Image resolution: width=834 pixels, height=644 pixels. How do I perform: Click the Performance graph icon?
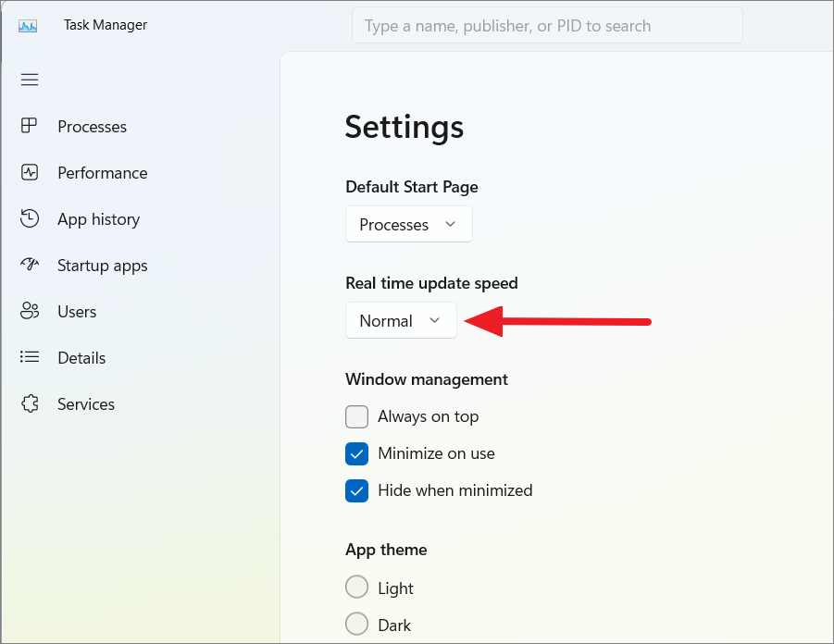(x=30, y=172)
